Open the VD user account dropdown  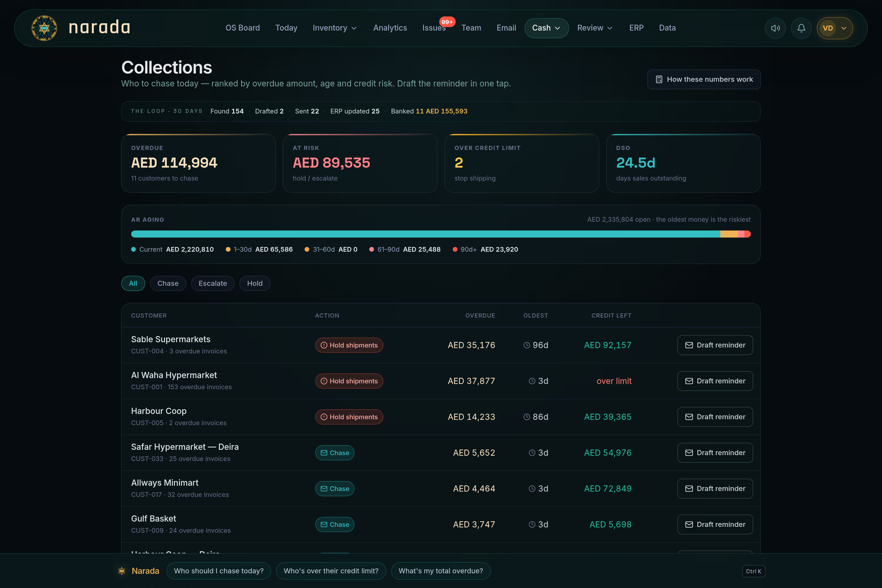click(835, 28)
